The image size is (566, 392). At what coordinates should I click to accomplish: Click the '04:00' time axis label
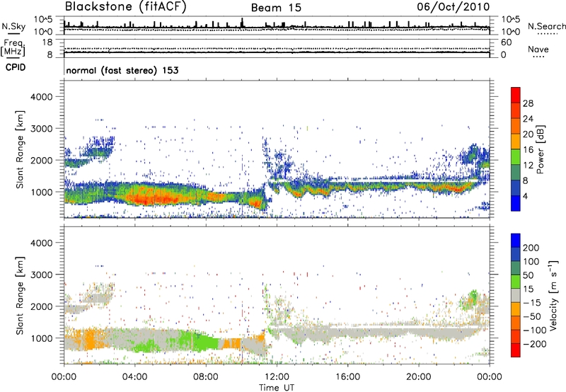click(135, 377)
